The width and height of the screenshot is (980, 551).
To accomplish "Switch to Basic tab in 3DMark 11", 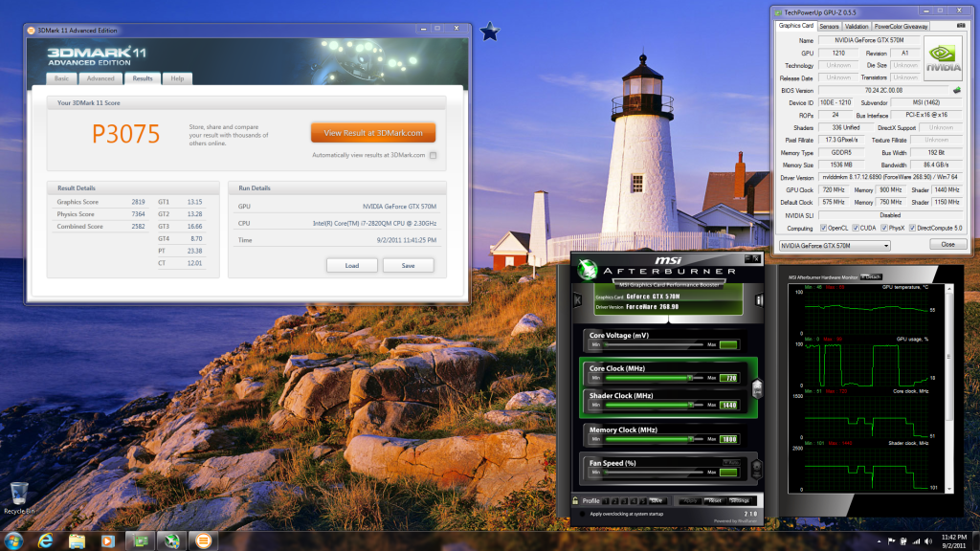I will pyautogui.click(x=61, y=78).
